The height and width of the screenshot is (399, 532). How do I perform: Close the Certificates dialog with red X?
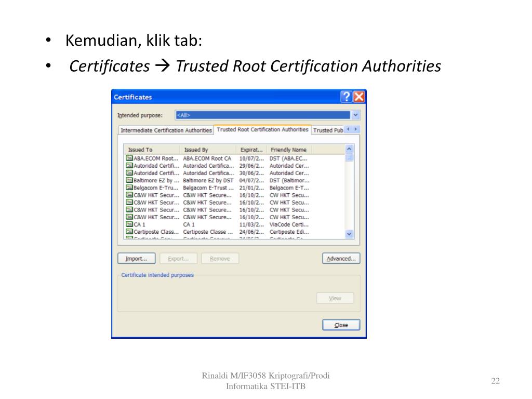tap(358, 97)
